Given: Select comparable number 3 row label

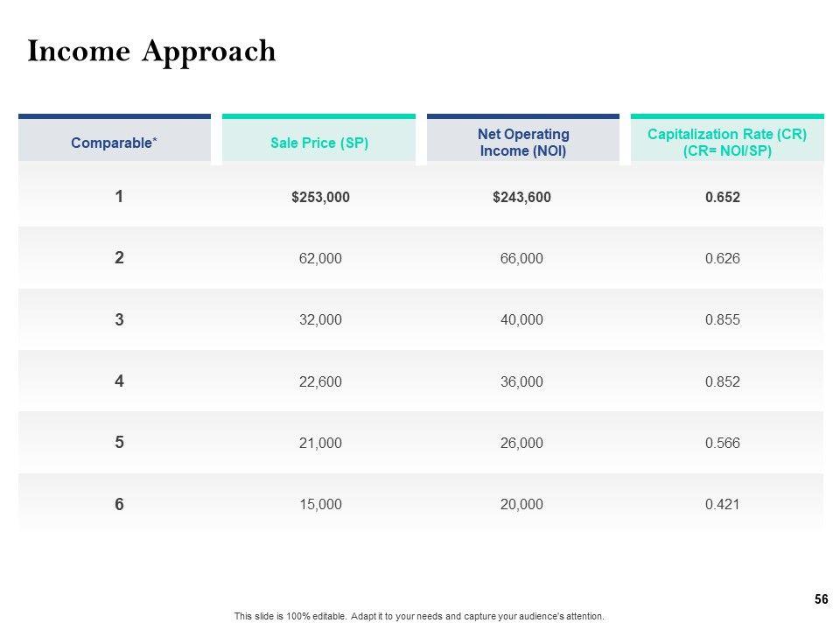Looking at the screenshot, I should [119, 320].
